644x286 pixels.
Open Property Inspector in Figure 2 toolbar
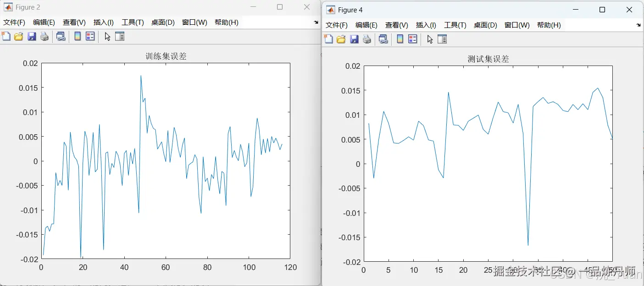click(120, 37)
